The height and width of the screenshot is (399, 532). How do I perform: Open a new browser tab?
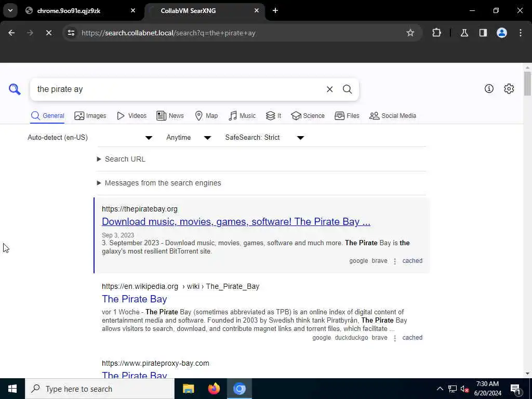tap(275, 10)
